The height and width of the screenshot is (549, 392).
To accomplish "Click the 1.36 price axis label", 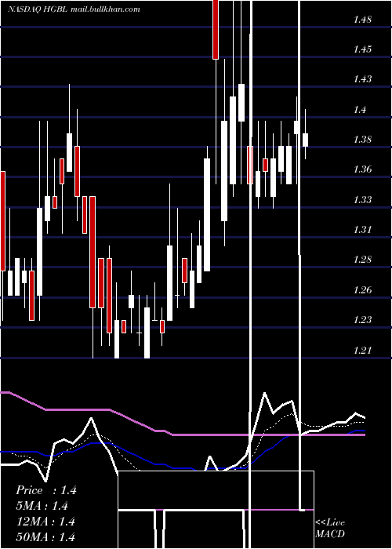I will click(x=362, y=170).
